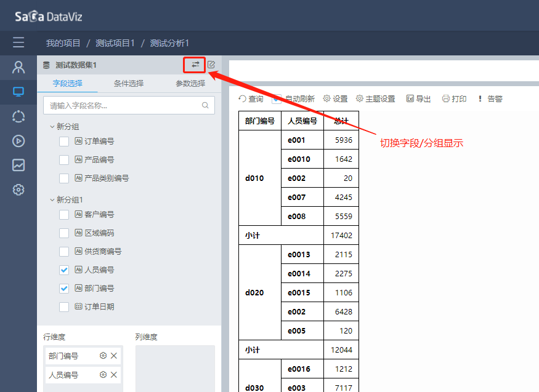539x392 pixels.
Task: Click the e0010 employee cell
Action: pos(302,159)
